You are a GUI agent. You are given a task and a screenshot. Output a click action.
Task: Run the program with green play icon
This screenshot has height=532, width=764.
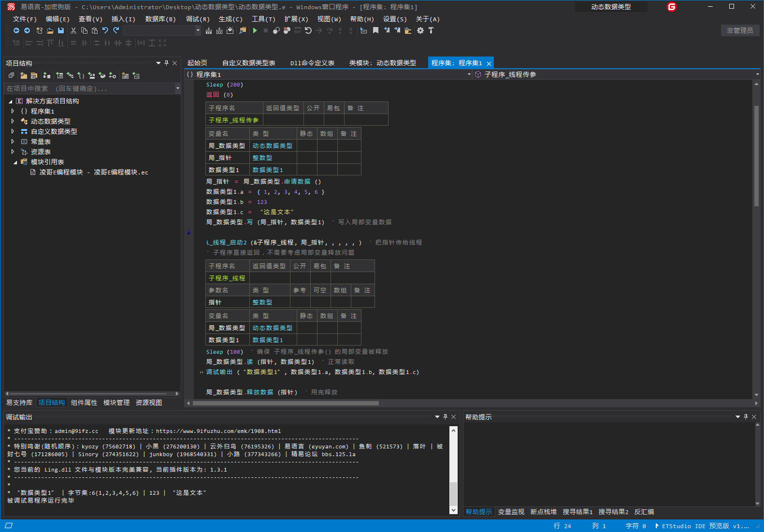(255, 30)
